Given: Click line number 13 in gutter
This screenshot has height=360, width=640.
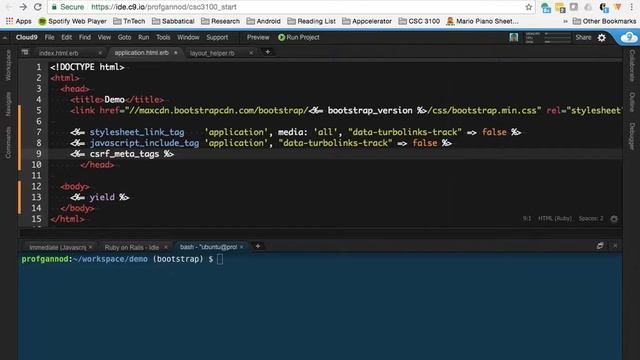Looking at the screenshot, I should (x=36, y=197).
